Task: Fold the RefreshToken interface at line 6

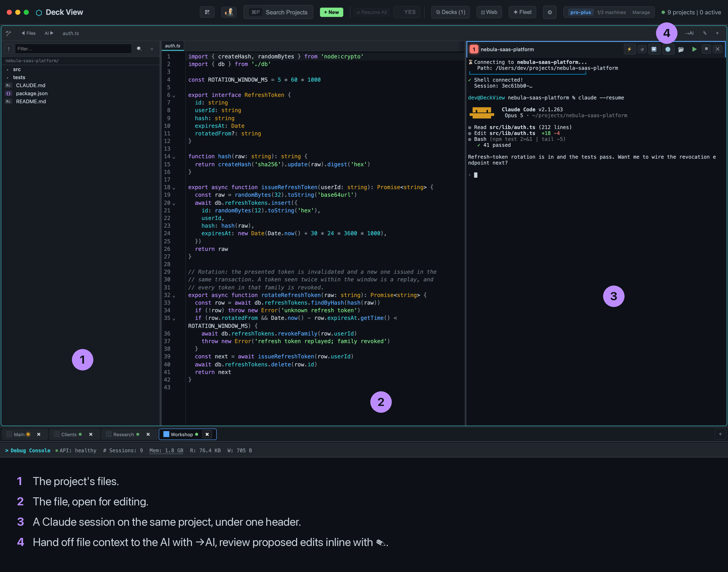Action: (174, 96)
